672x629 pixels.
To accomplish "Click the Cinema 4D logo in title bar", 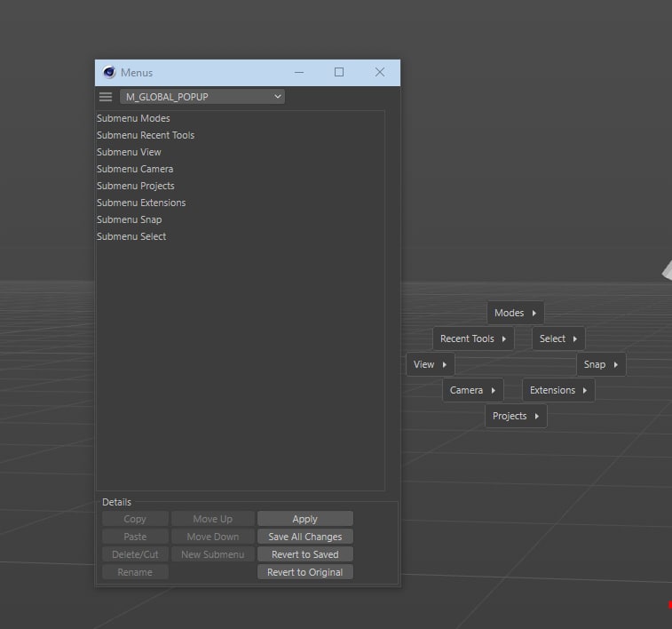I will click(109, 73).
